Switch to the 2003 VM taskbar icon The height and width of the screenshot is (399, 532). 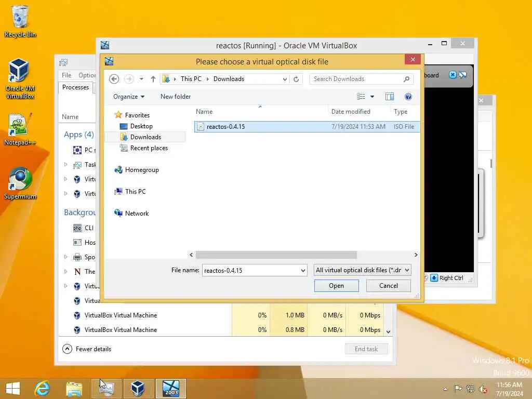(170, 389)
